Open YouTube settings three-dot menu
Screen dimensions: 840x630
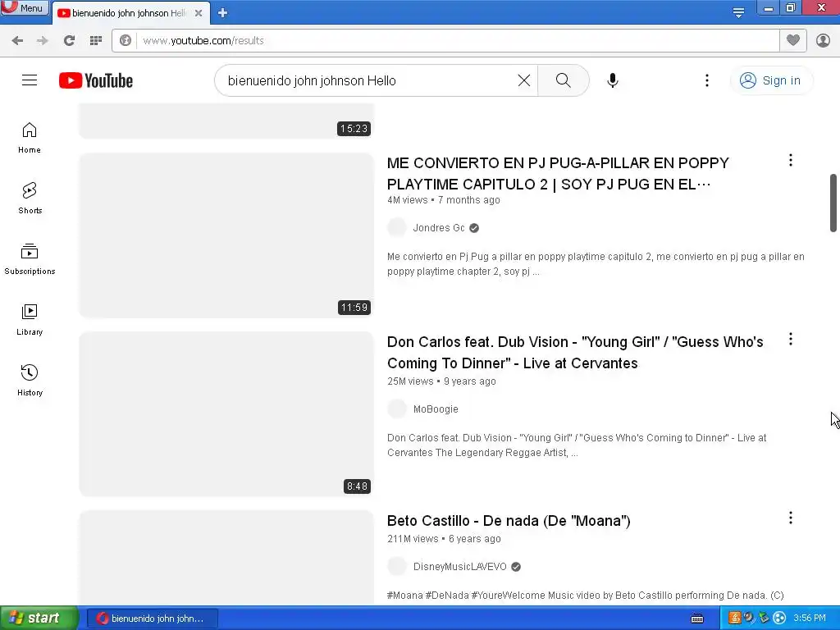click(x=706, y=80)
